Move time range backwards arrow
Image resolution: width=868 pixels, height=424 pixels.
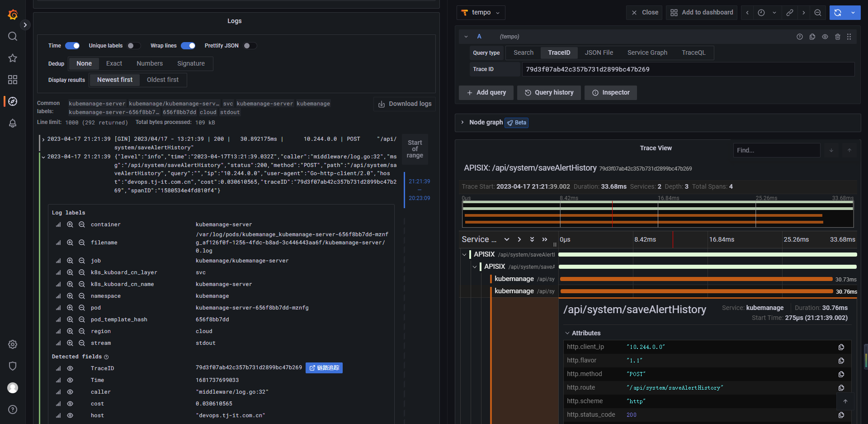click(747, 13)
